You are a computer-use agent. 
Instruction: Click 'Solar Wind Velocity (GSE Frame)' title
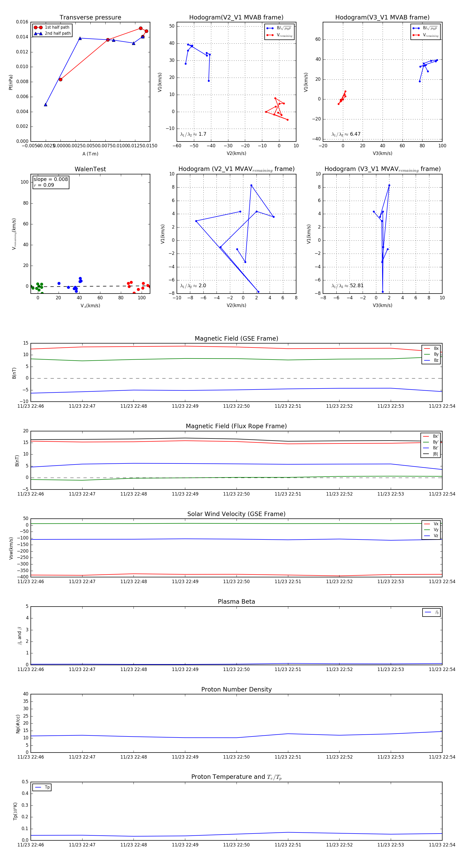point(236,514)
